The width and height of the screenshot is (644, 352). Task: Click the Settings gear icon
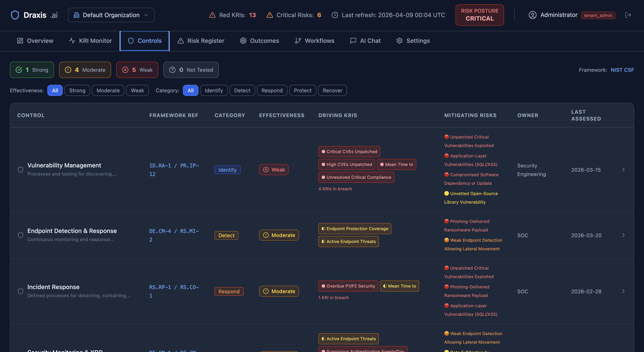click(399, 40)
